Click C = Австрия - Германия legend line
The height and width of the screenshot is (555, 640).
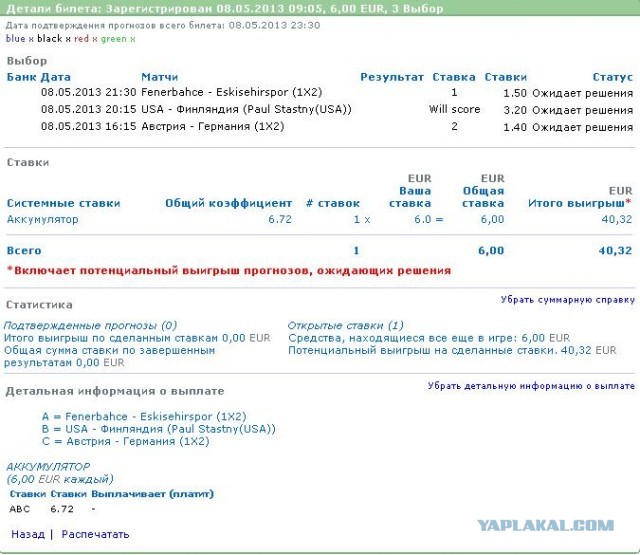(125, 441)
